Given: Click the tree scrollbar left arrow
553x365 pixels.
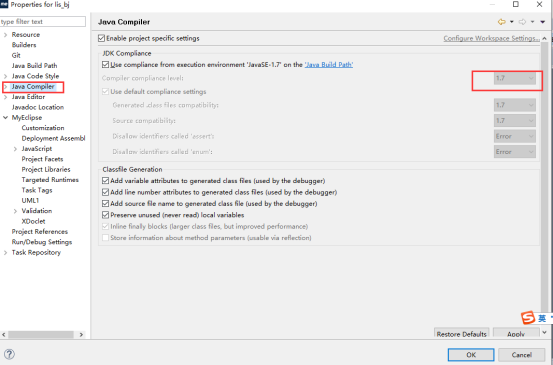Looking at the screenshot, I should [x=4, y=334].
